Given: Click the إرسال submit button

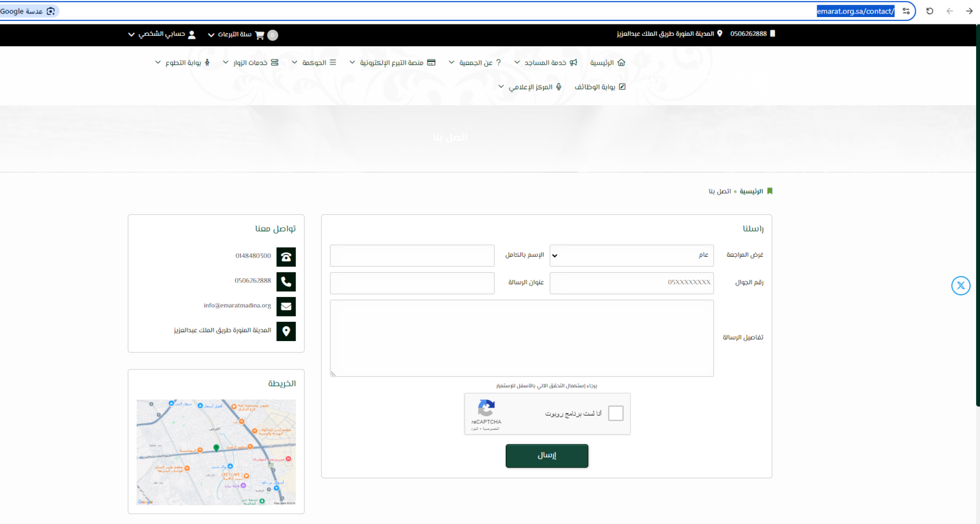Looking at the screenshot, I should (546, 455).
